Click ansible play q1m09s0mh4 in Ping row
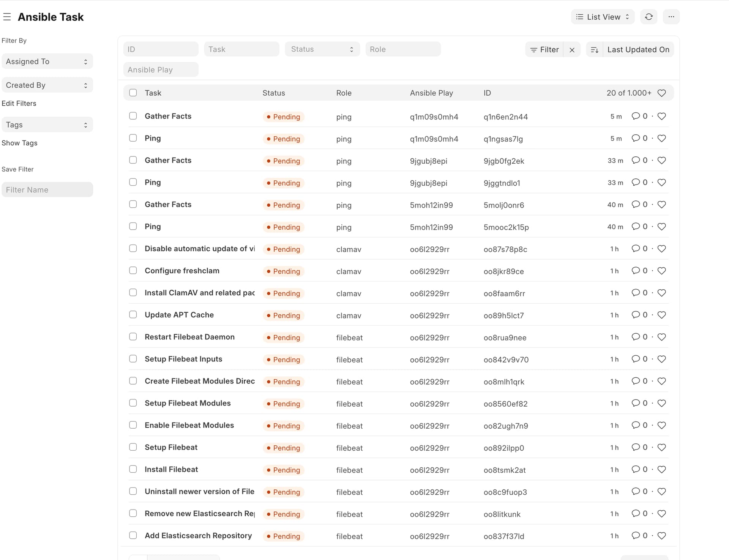The width and height of the screenshot is (729, 560). [434, 139]
